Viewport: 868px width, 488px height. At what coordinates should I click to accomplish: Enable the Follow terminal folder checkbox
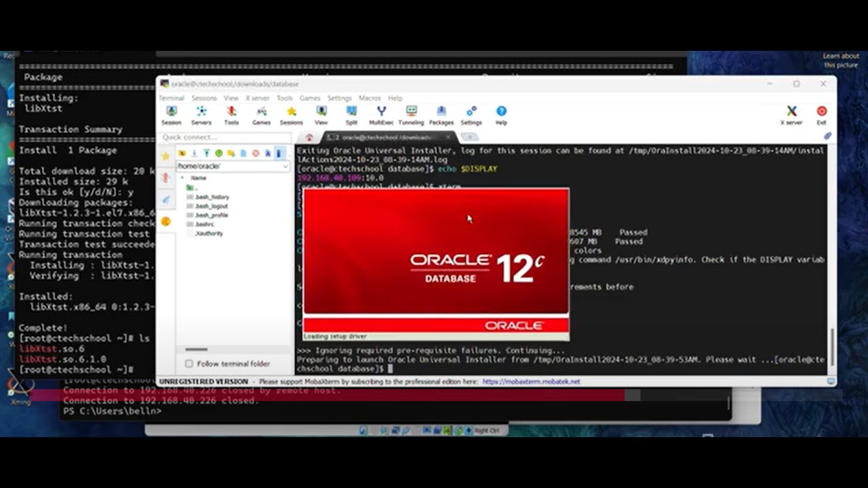click(189, 364)
